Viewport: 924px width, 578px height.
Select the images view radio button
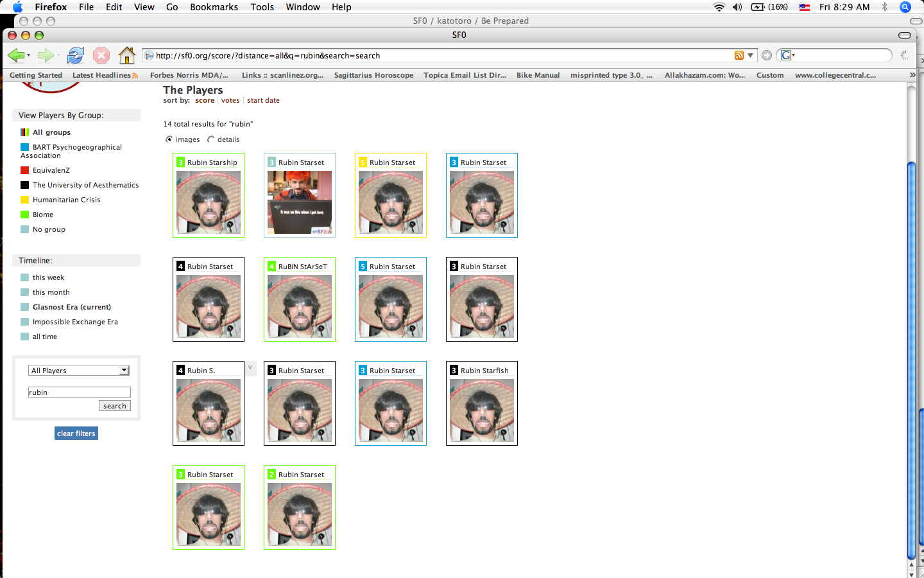[x=169, y=139]
